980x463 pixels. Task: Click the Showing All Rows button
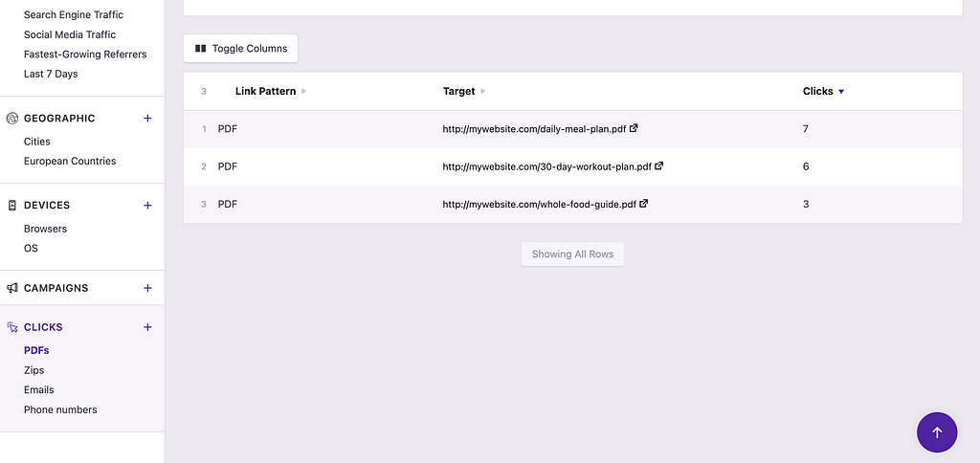click(572, 254)
